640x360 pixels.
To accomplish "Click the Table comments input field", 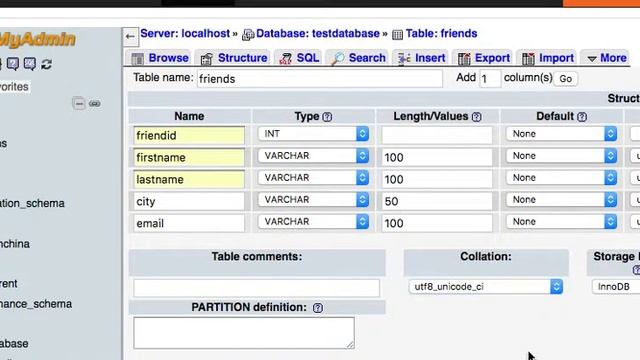I will (x=256, y=288).
